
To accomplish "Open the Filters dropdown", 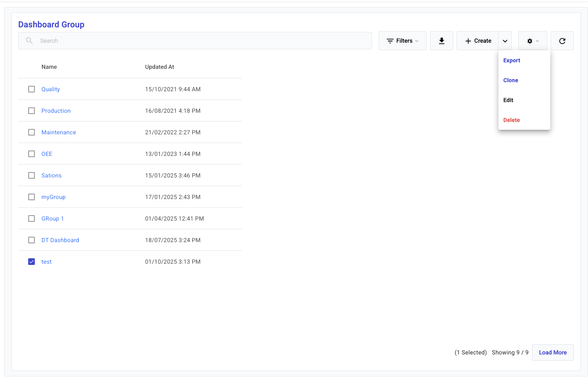I will click(402, 41).
